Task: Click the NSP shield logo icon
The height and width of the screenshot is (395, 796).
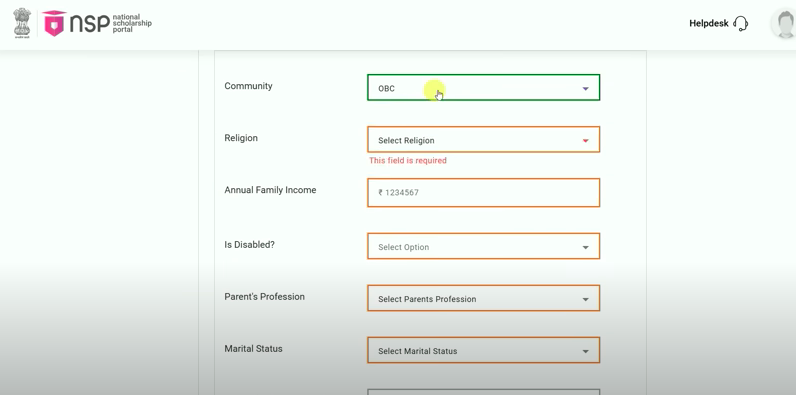Action: pos(54,23)
